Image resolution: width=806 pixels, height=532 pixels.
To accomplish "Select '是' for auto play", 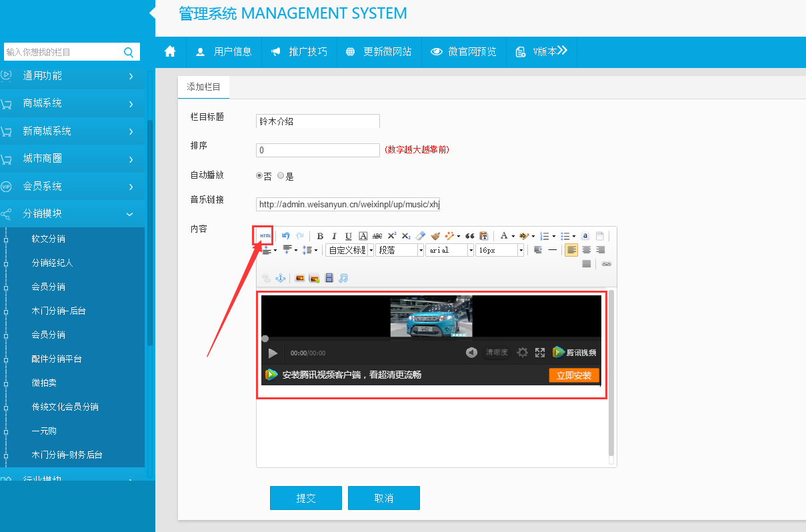I will pos(281,176).
